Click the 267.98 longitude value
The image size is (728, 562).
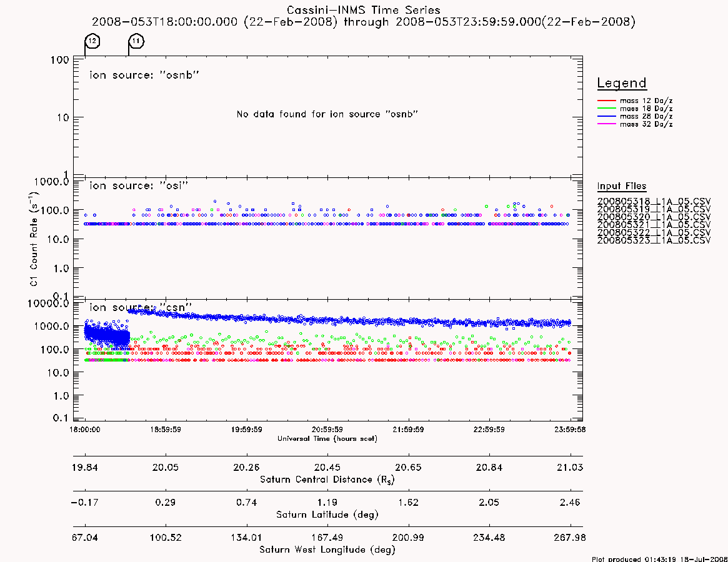click(x=570, y=538)
